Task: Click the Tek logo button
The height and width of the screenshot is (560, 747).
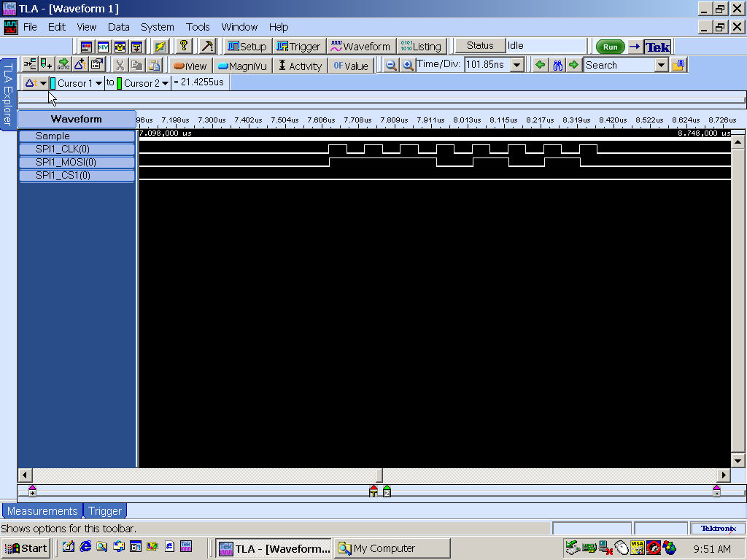Action: [x=657, y=47]
